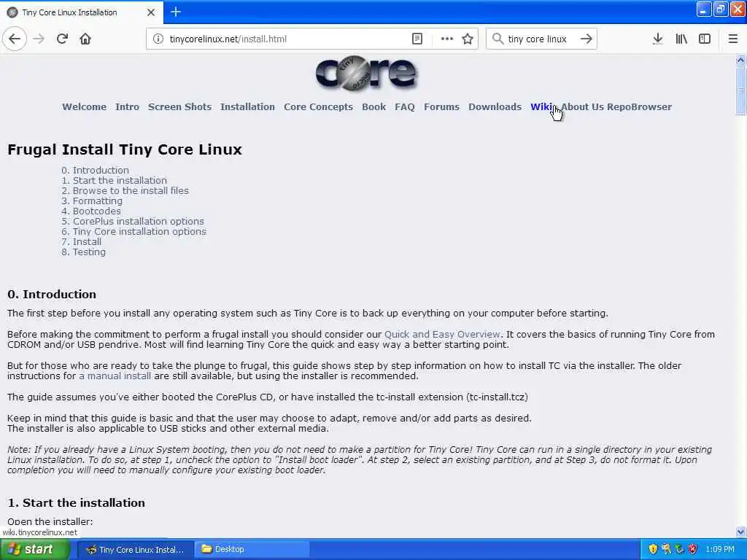Image resolution: width=747 pixels, height=560 pixels.
Task: Open a new tab with plus icon
Action: [x=176, y=12]
